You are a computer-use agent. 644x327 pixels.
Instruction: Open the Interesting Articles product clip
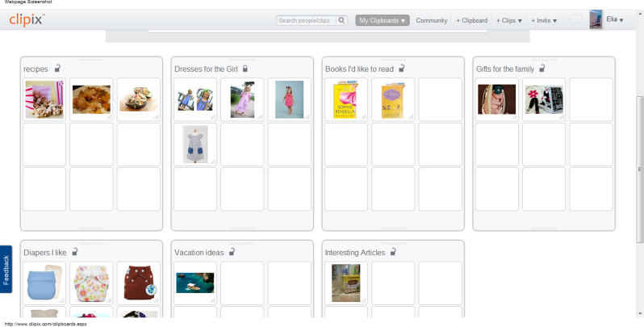[346, 283]
